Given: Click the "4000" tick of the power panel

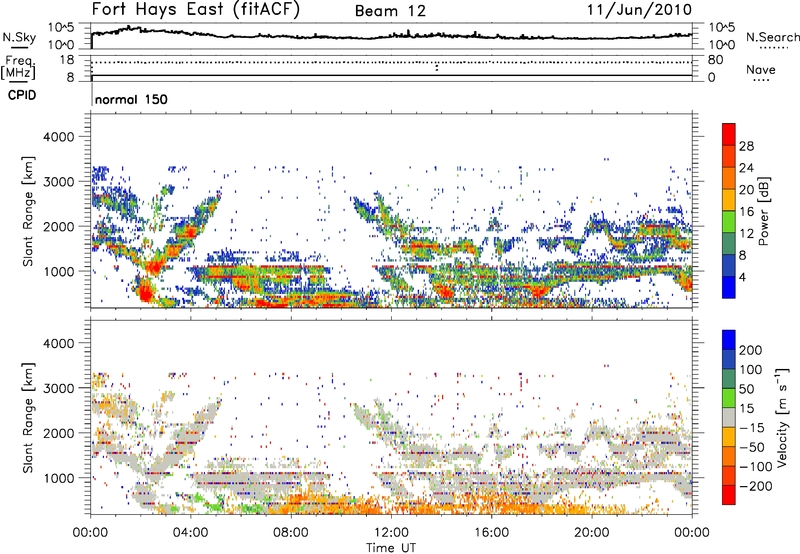Looking at the screenshot, I should tap(58, 137).
